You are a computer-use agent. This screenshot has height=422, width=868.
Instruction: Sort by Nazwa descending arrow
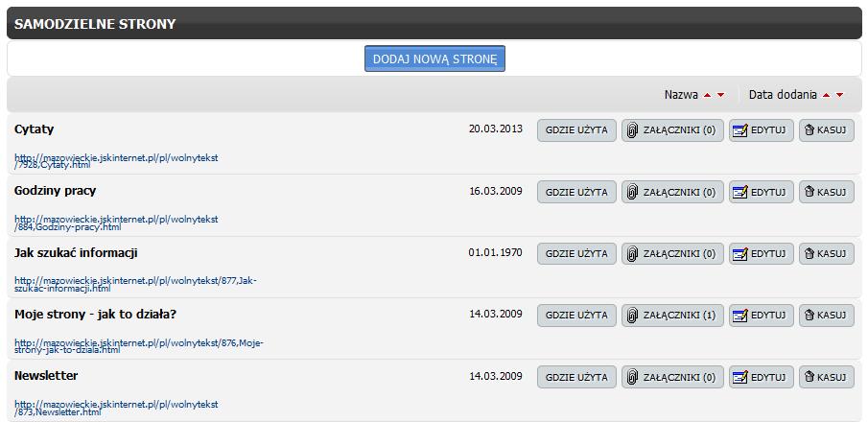(x=720, y=95)
